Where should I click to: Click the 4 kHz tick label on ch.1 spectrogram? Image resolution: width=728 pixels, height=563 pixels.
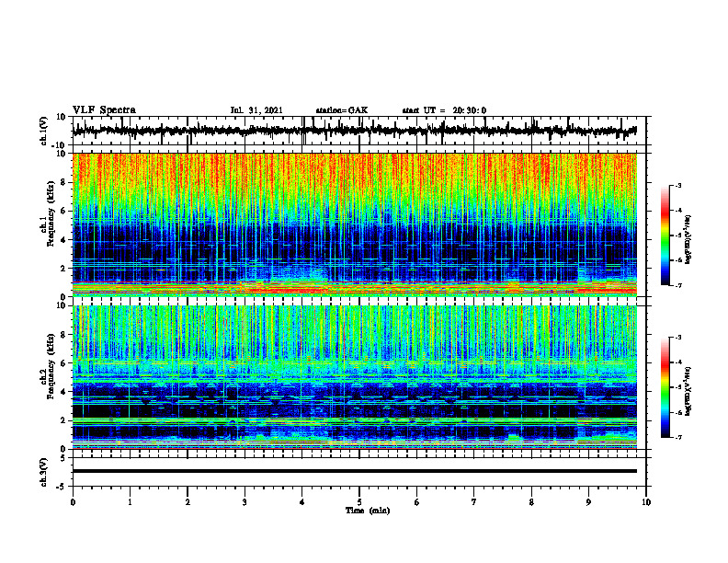click(x=64, y=240)
